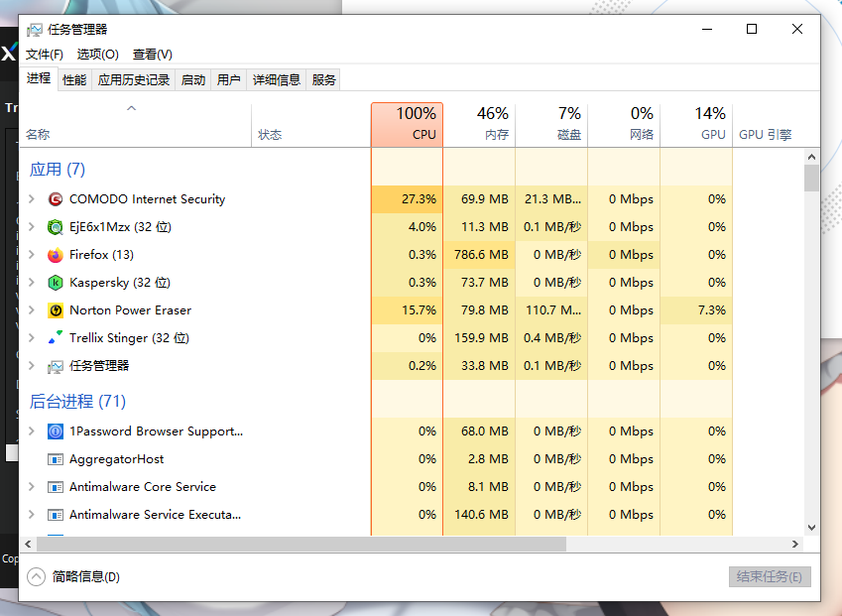Click the Trellix Stinger icon

pyautogui.click(x=56, y=338)
